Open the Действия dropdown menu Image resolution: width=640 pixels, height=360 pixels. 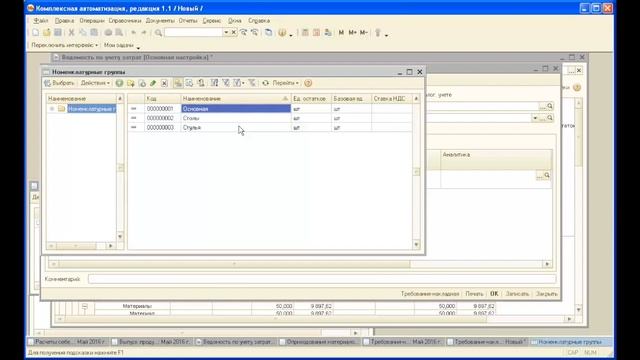tap(95, 83)
